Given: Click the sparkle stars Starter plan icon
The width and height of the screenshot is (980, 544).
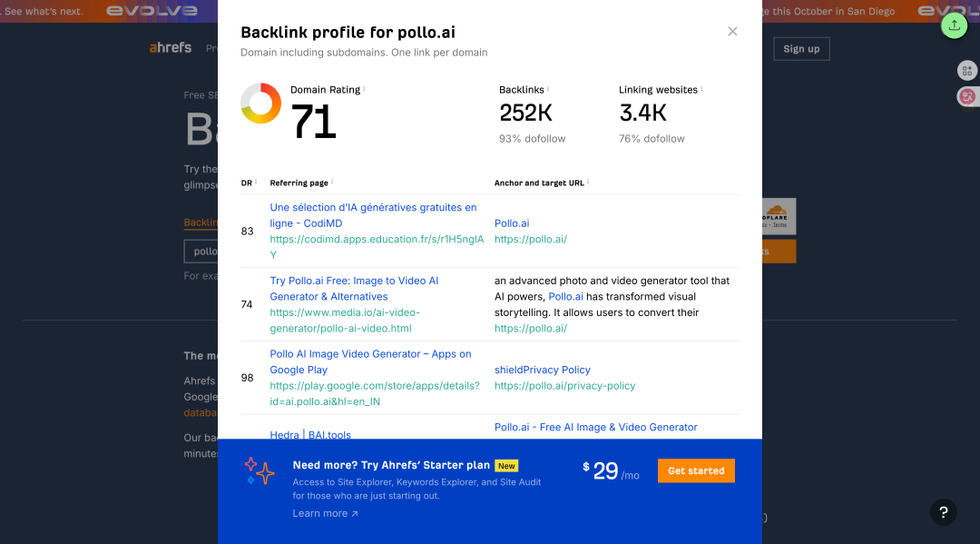Looking at the screenshot, I should click(x=260, y=470).
